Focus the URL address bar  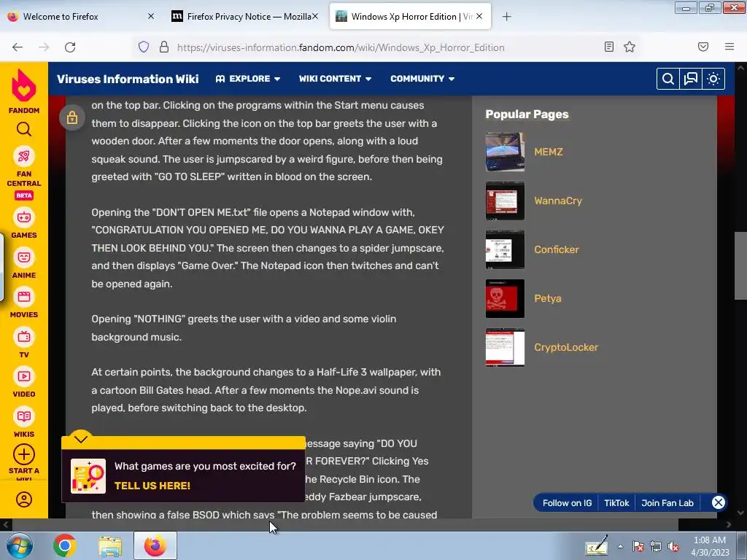tap(341, 47)
